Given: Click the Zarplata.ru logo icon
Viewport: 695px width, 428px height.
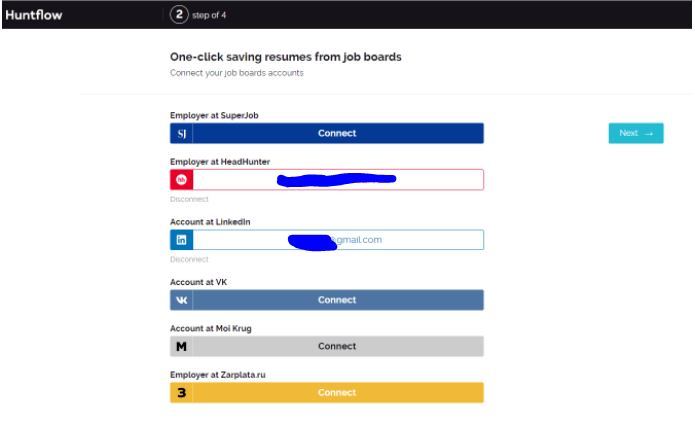Looking at the screenshot, I should pos(182,393).
